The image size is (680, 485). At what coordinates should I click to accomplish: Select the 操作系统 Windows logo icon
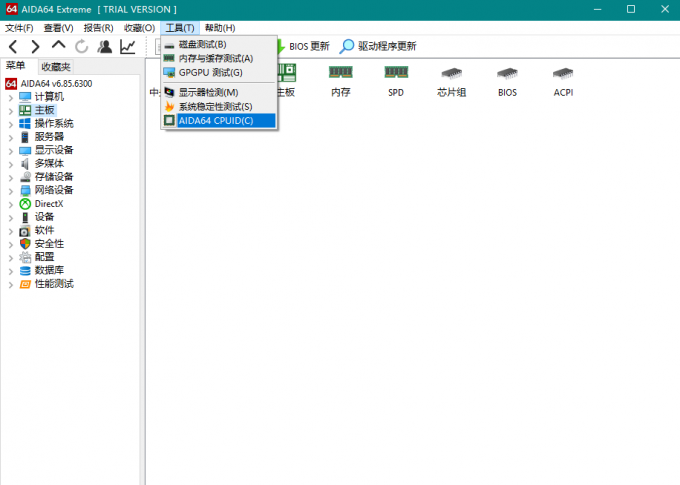click(25, 124)
